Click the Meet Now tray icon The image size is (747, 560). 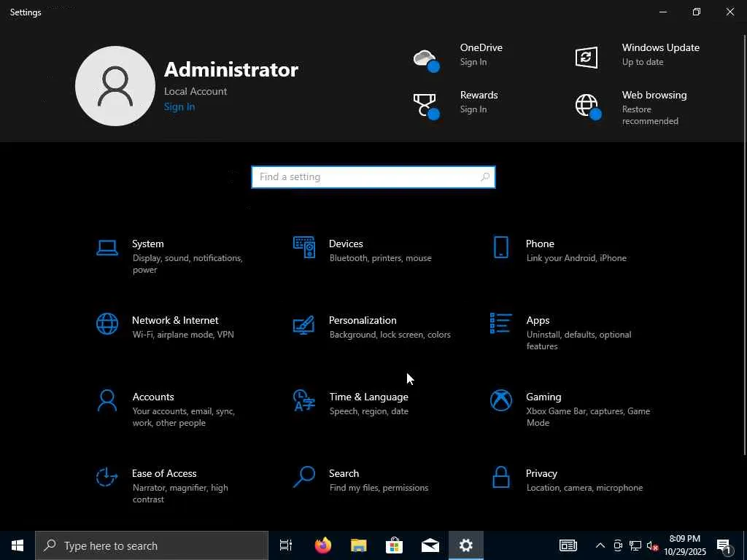point(618,545)
